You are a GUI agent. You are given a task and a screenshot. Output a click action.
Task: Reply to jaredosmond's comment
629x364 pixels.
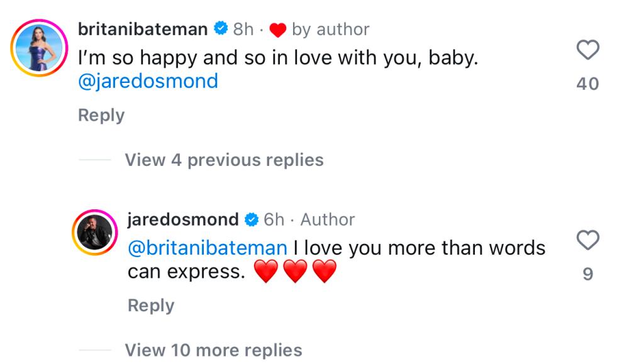click(151, 305)
